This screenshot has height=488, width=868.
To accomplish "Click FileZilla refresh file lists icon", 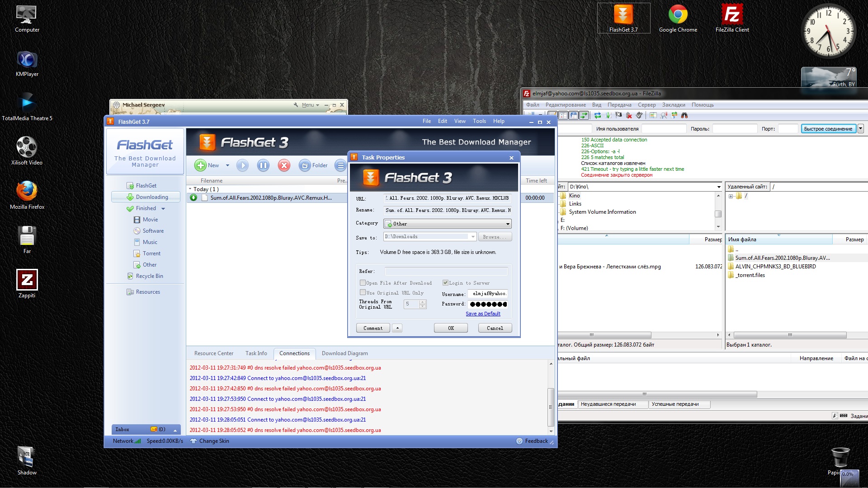I will click(x=598, y=115).
